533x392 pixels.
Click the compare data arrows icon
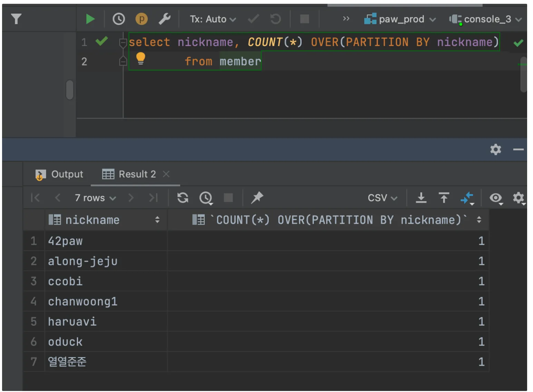(x=467, y=198)
